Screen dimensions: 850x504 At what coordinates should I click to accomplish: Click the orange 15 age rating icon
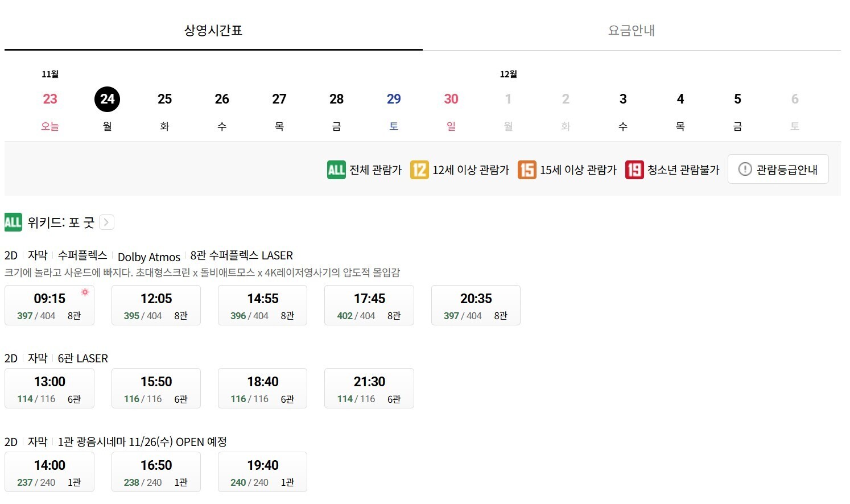527,170
